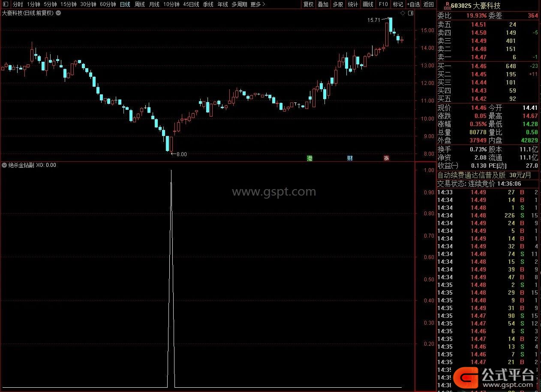Open the 多周期 multi-period view
This screenshot has height=392, width=541.
(x=240, y=4)
